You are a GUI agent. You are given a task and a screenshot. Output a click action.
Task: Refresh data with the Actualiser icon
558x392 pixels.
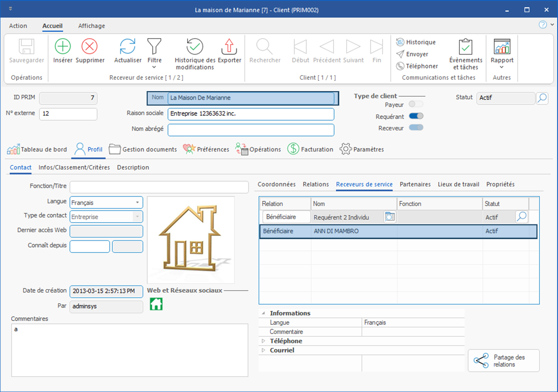pos(128,47)
